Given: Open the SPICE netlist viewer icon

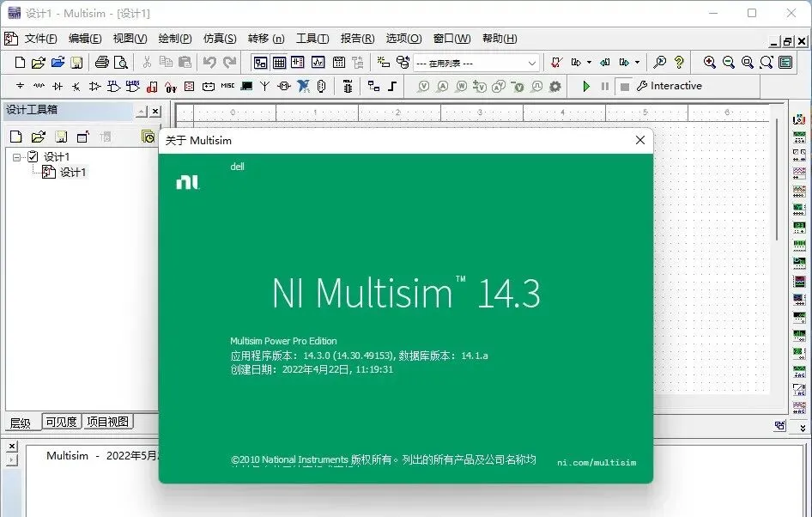Looking at the screenshot, I should (x=298, y=63).
